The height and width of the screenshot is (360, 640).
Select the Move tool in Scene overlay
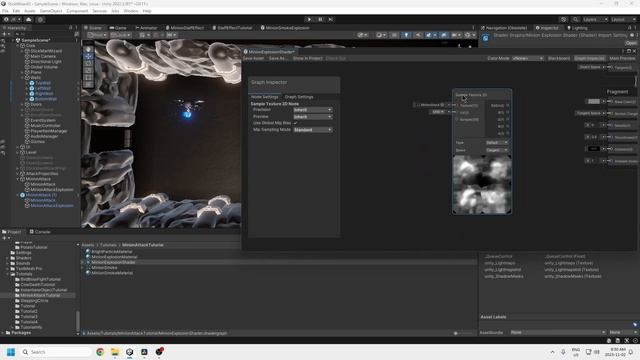click(x=88, y=56)
